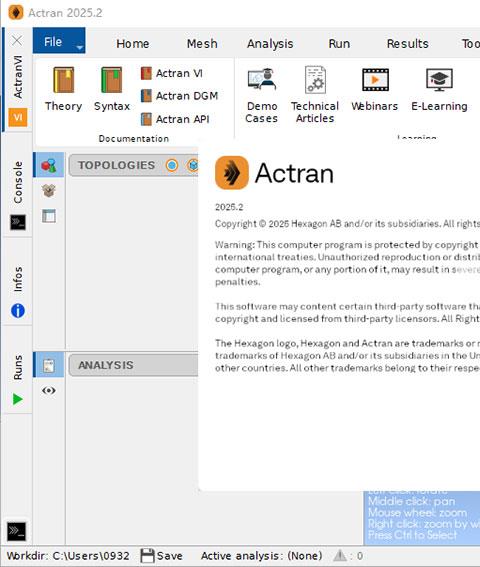Screen dimensions: 480x567
Task: Toggle the eye visibility icon under Analysis
Action: pyautogui.click(x=49, y=391)
